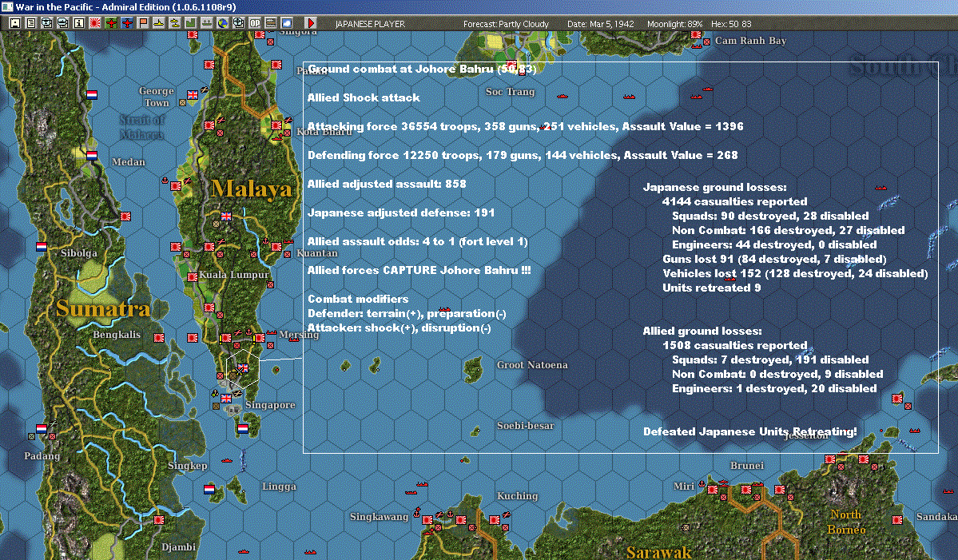Click the third toolbar icon showing stacked screens
The image size is (958, 560).
click(x=47, y=23)
